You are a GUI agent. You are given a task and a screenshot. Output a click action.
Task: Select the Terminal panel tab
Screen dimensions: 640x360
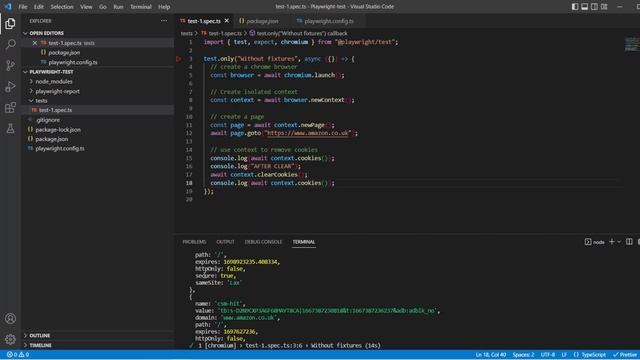pos(304,242)
